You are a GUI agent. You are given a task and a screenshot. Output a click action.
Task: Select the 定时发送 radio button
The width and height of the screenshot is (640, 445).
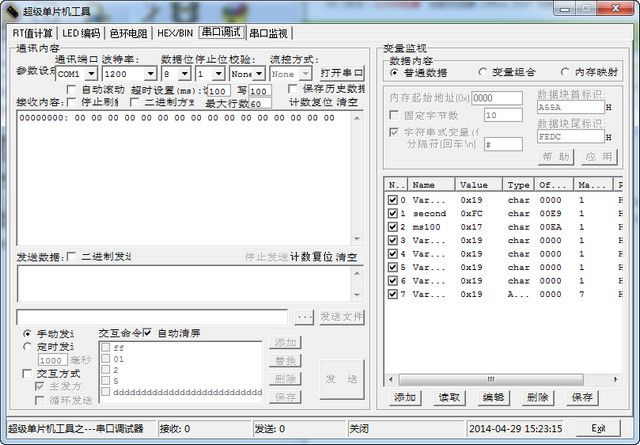pos(27,347)
